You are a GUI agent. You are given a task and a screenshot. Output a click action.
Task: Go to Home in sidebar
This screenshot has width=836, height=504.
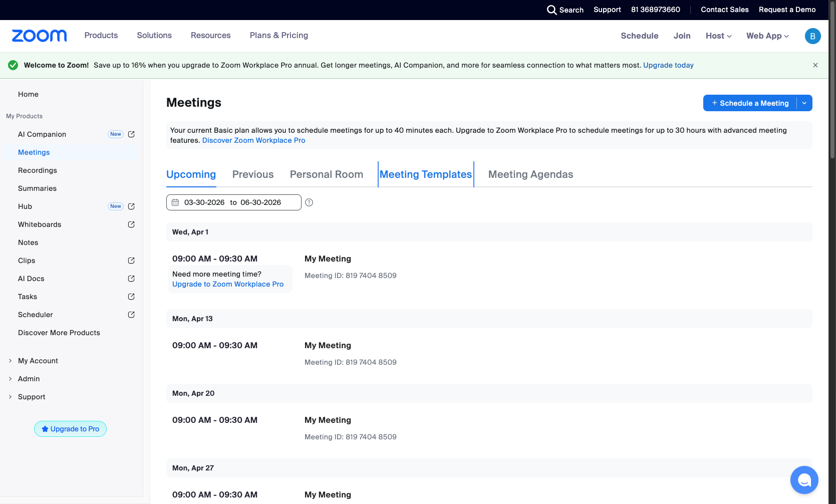pos(28,94)
